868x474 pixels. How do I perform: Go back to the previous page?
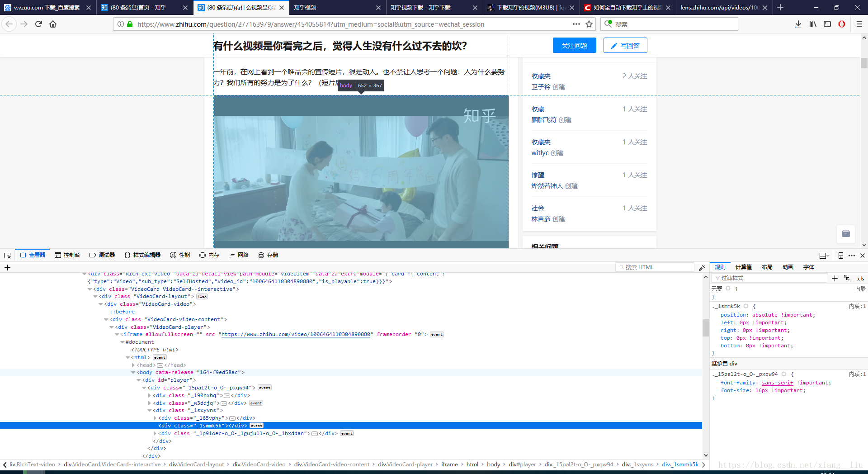(9, 24)
